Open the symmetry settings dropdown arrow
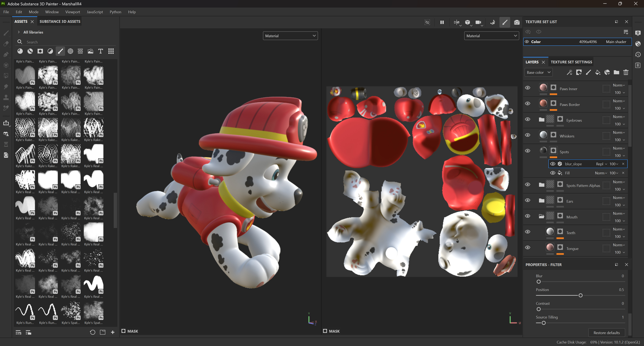644x346 pixels. pyautogui.click(x=460, y=25)
